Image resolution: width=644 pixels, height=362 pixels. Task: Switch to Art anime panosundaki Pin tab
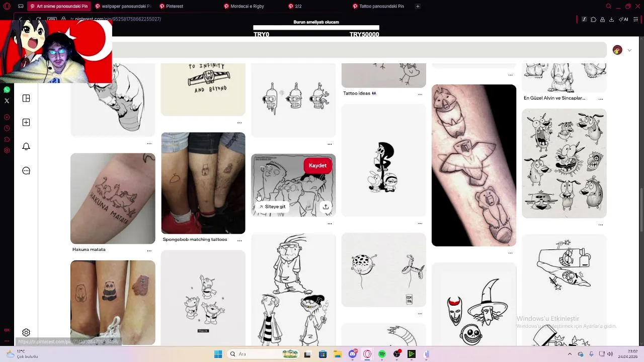[58, 7]
